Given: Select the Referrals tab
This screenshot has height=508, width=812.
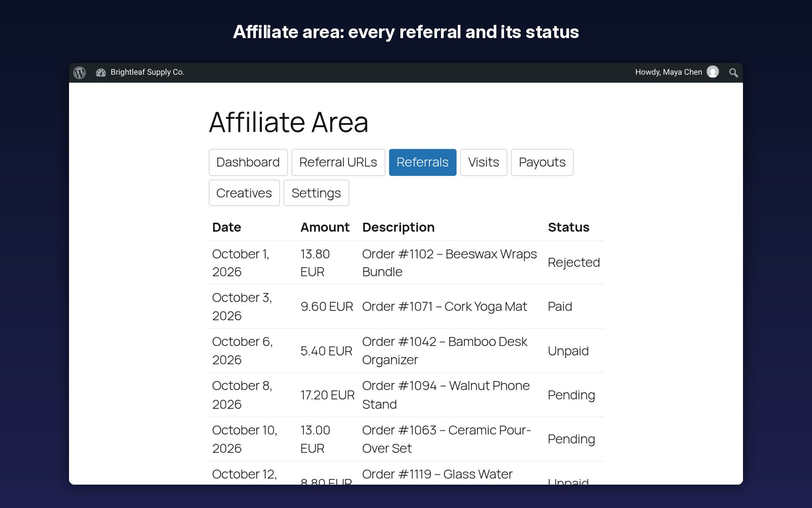Looking at the screenshot, I should tap(423, 163).
